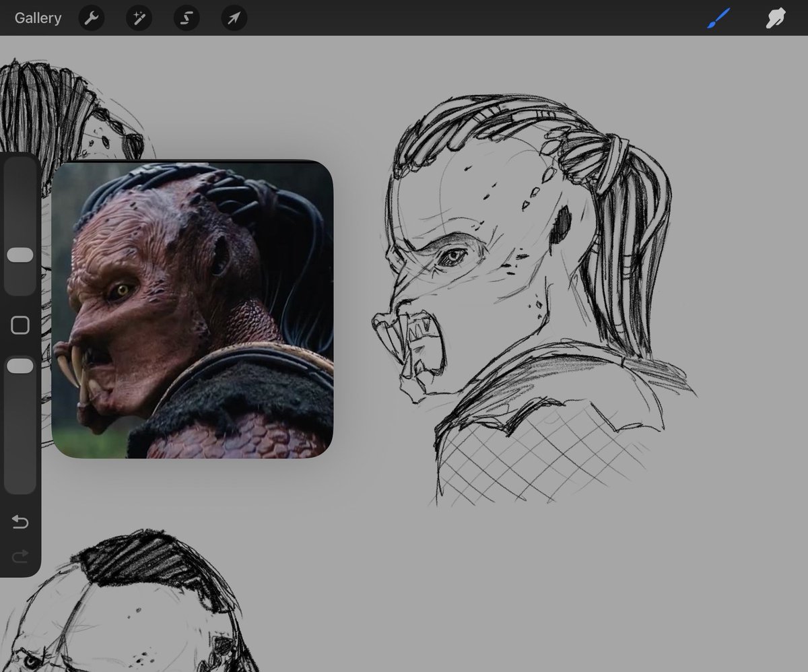The image size is (808, 672).
Task: Select the Smudge tool
Action: [776, 19]
